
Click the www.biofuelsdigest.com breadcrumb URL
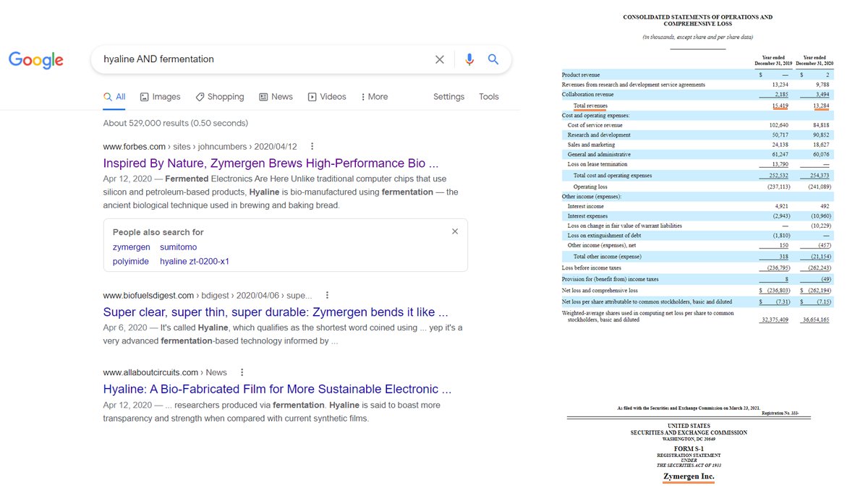(208, 295)
